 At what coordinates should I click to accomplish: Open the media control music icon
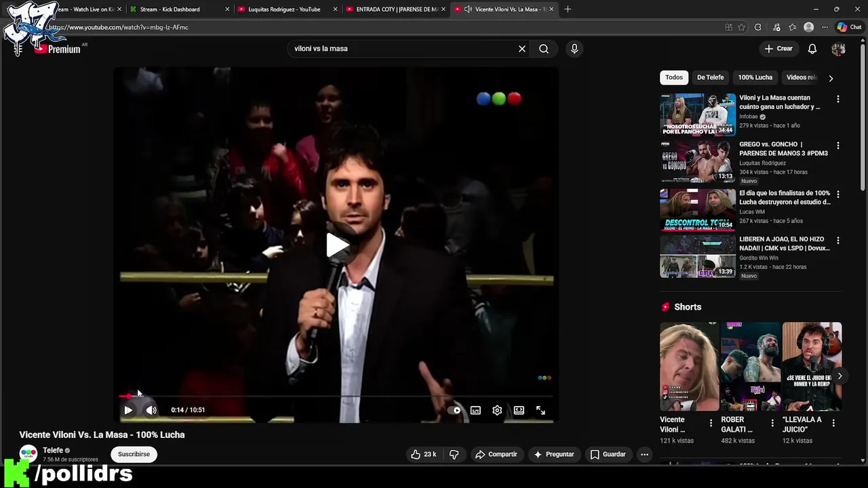pos(776,27)
